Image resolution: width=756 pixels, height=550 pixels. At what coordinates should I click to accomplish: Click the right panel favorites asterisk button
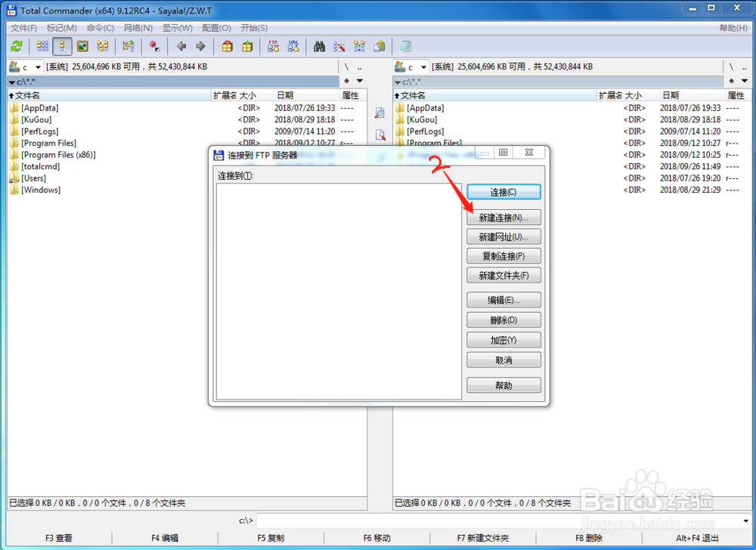click(x=732, y=81)
